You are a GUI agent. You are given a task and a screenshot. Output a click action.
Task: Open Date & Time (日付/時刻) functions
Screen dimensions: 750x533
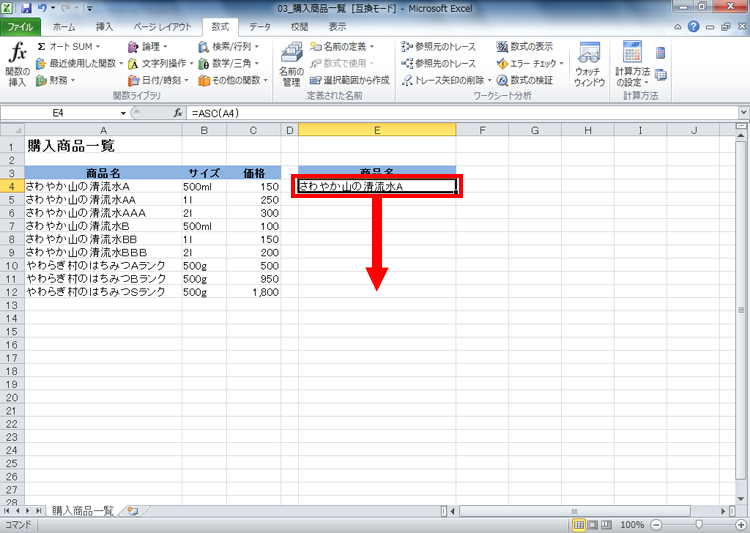pos(158,80)
